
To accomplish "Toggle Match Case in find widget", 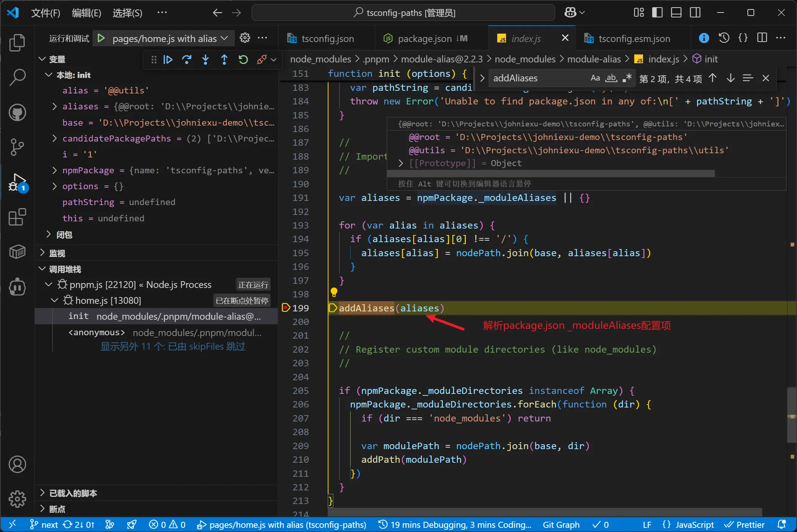I will [x=595, y=78].
